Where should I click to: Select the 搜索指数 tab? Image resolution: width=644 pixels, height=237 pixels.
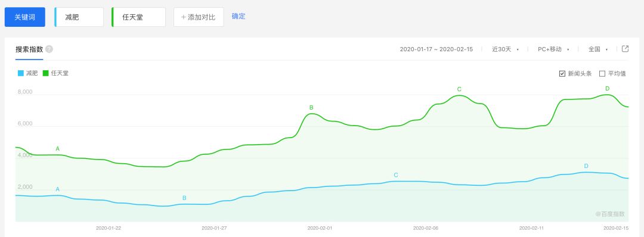point(29,49)
